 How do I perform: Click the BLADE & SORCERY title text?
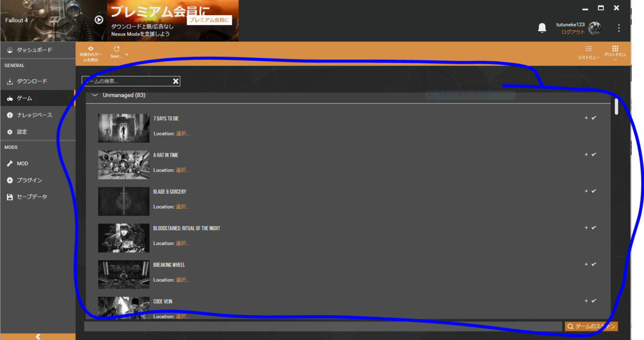click(170, 192)
